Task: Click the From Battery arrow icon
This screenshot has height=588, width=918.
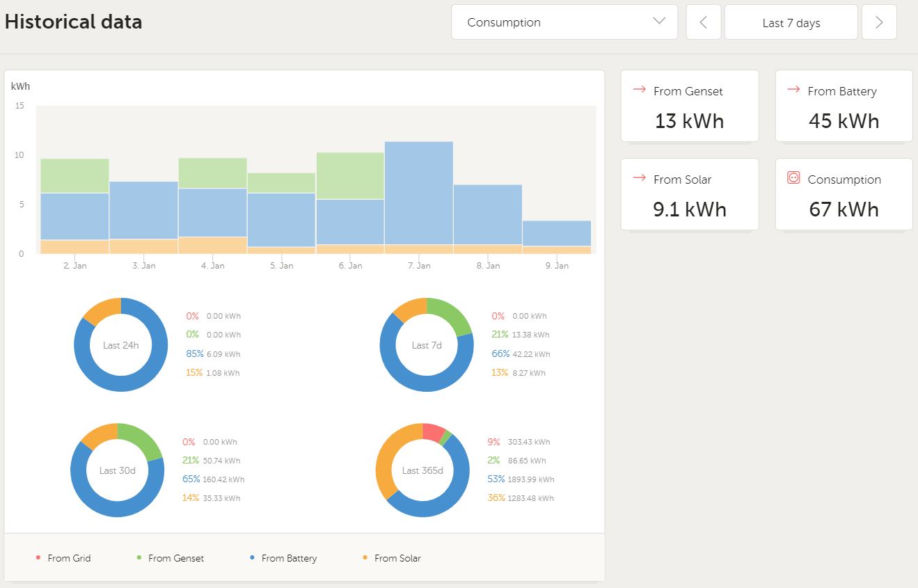Action: pyautogui.click(x=793, y=90)
